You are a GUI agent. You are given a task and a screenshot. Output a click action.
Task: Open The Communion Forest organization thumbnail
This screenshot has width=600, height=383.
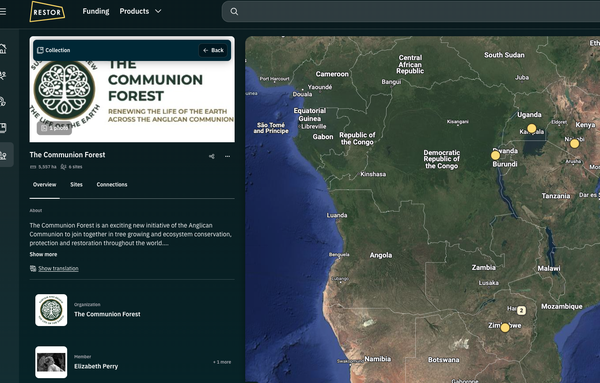(x=51, y=310)
